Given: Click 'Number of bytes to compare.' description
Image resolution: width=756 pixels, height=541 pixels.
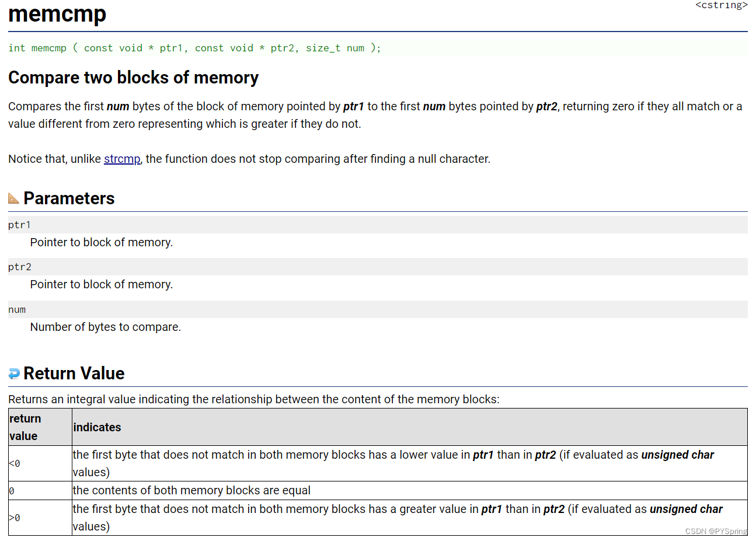Looking at the screenshot, I should [x=106, y=327].
